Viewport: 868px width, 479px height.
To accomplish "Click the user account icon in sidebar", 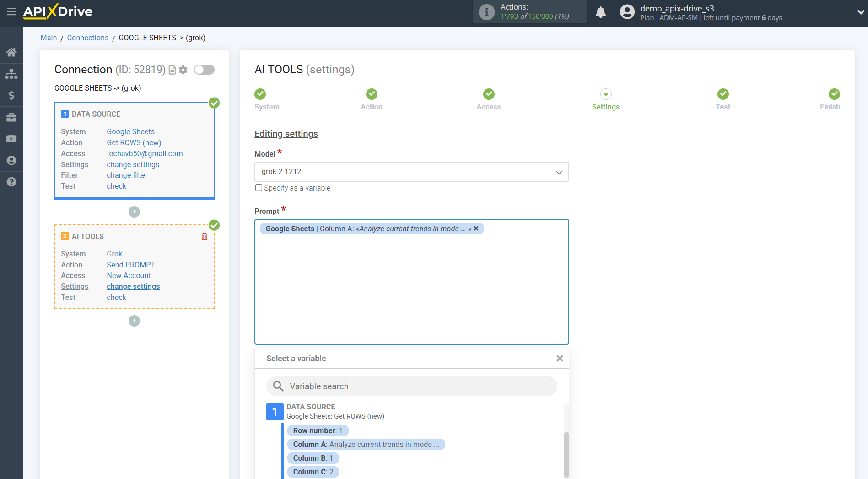I will 11,160.
